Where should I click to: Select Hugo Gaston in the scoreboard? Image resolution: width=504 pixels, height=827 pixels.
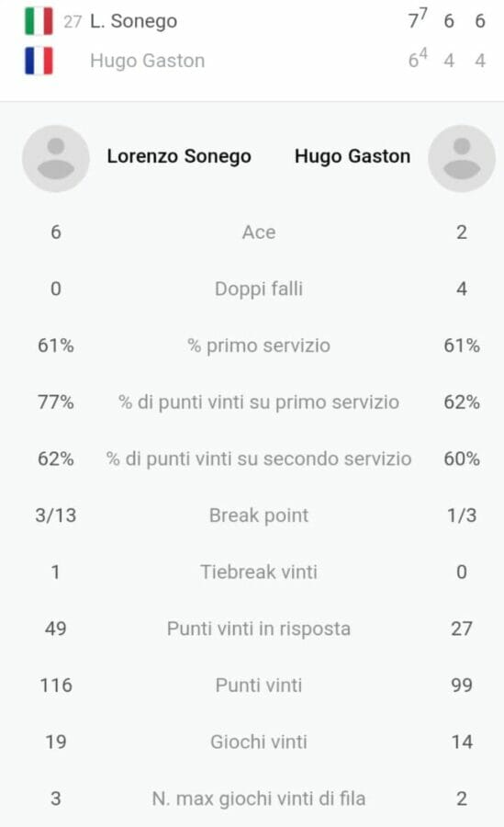(x=147, y=61)
